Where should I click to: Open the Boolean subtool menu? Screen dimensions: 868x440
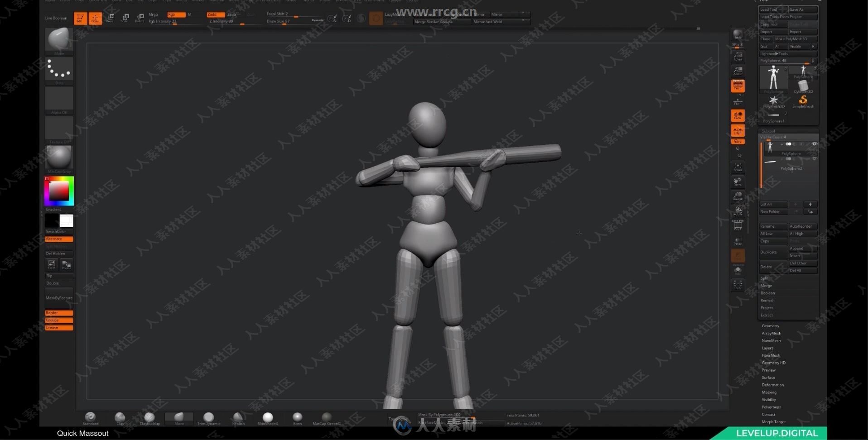click(x=768, y=293)
